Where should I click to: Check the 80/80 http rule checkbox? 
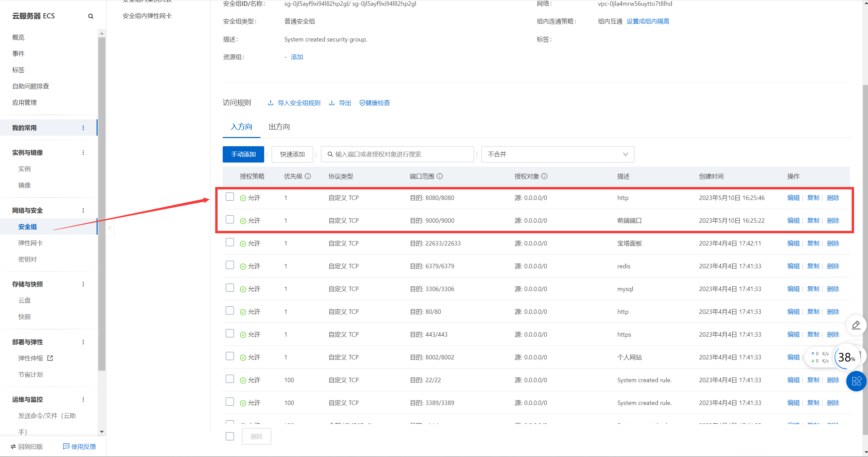tap(230, 311)
